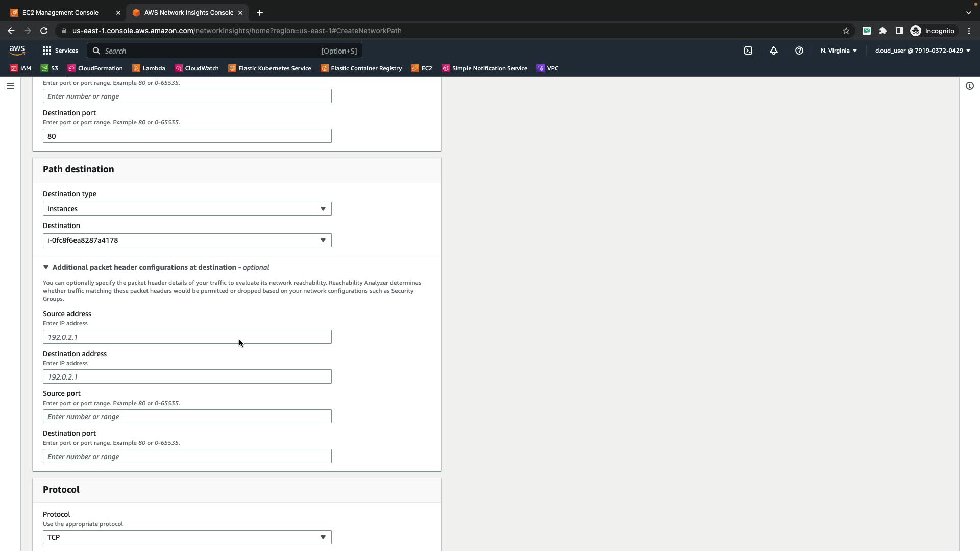Open the Protocol TCP dropdown
980x551 pixels.
point(187,537)
